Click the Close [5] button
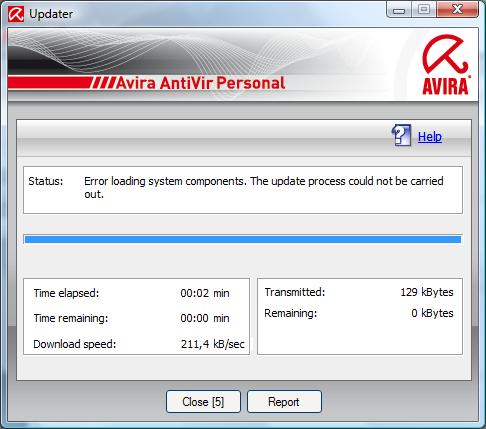 tap(203, 402)
